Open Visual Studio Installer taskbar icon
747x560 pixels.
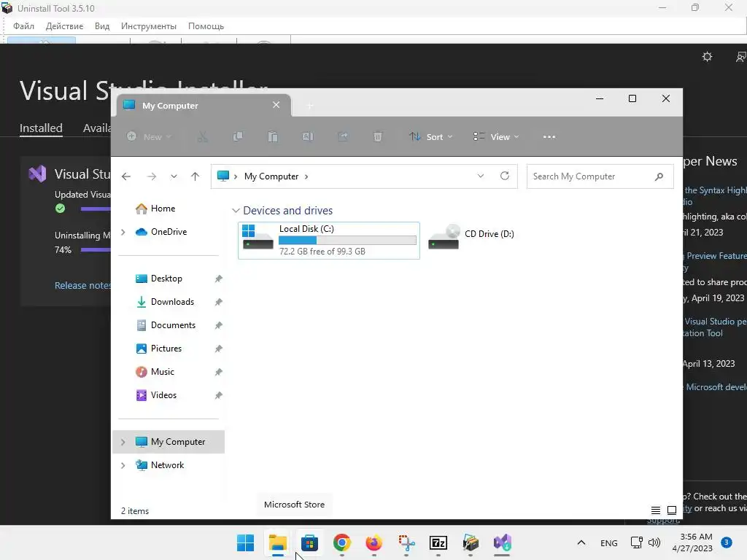pyautogui.click(x=503, y=542)
